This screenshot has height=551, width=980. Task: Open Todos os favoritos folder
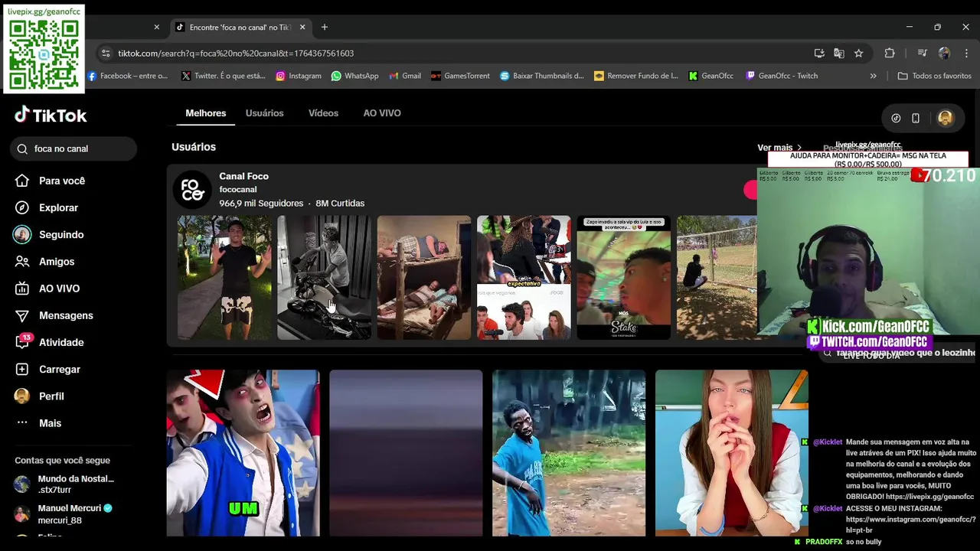coord(934,76)
